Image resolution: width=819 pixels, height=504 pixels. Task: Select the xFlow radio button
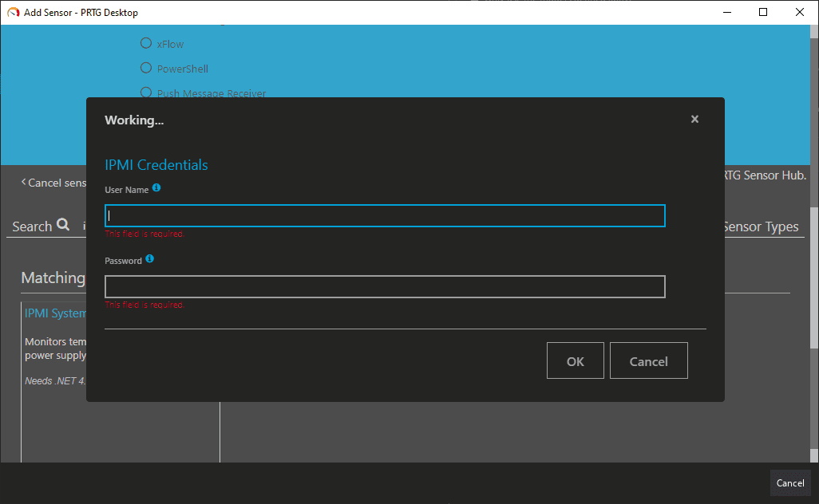[x=146, y=43]
